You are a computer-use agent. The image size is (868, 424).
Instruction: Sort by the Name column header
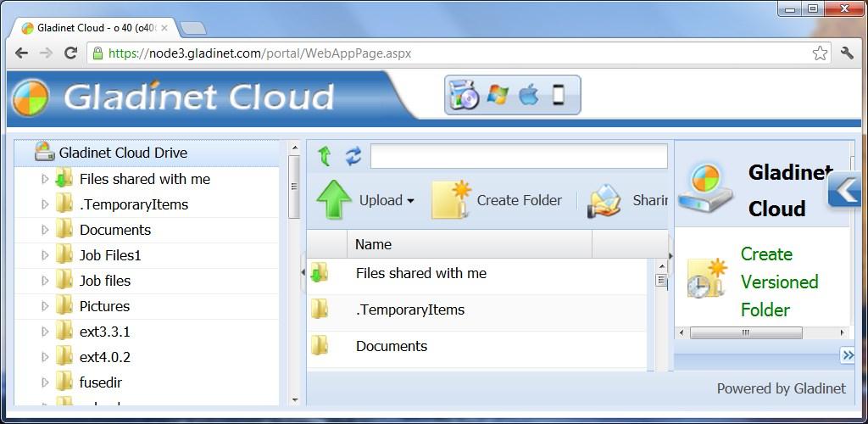[x=470, y=244]
